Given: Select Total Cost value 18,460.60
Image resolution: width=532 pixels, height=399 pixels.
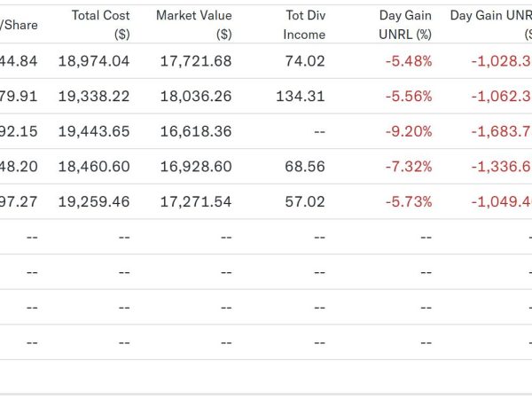Looking at the screenshot, I should point(94,167).
